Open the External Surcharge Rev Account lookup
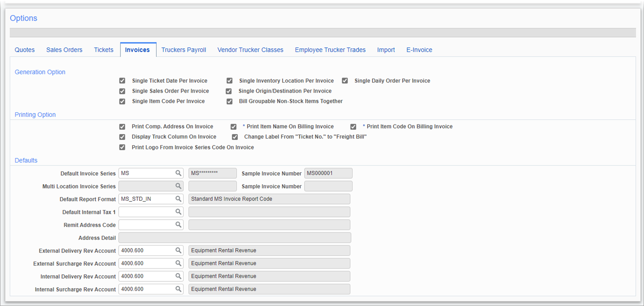644x306 pixels. click(178, 263)
